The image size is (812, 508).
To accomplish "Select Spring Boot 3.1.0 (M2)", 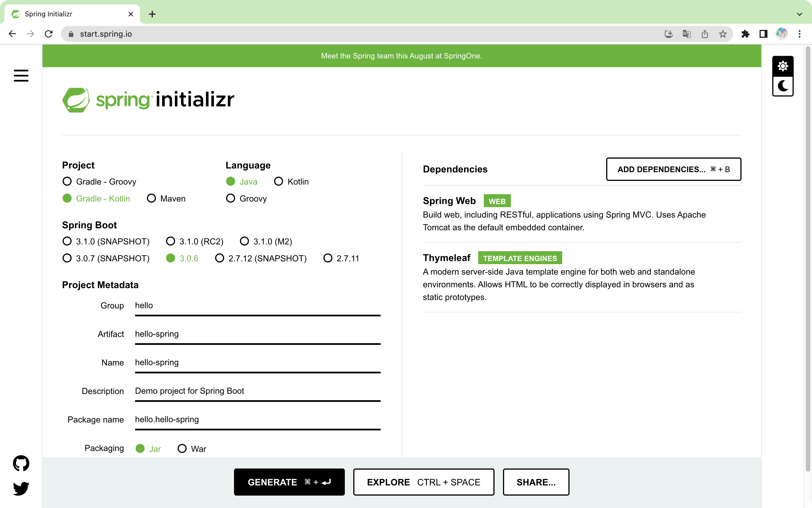I will coord(266,242).
